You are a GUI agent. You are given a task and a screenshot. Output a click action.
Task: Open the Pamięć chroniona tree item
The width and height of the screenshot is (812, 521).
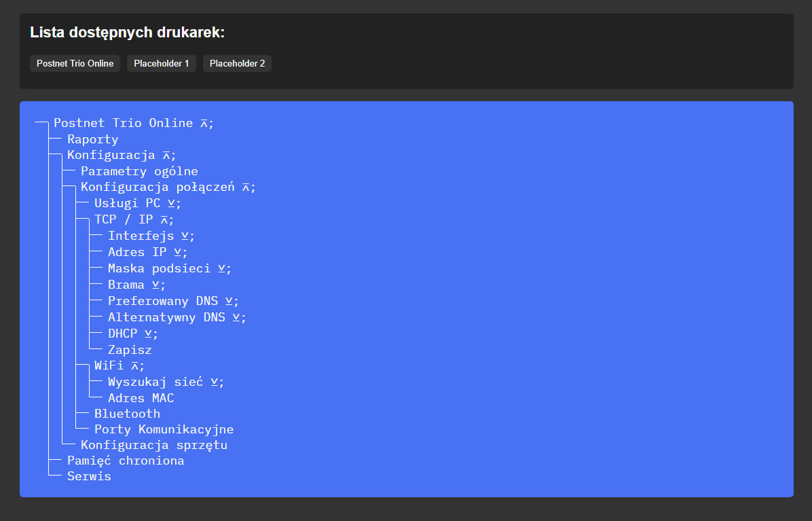pos(126,461)
